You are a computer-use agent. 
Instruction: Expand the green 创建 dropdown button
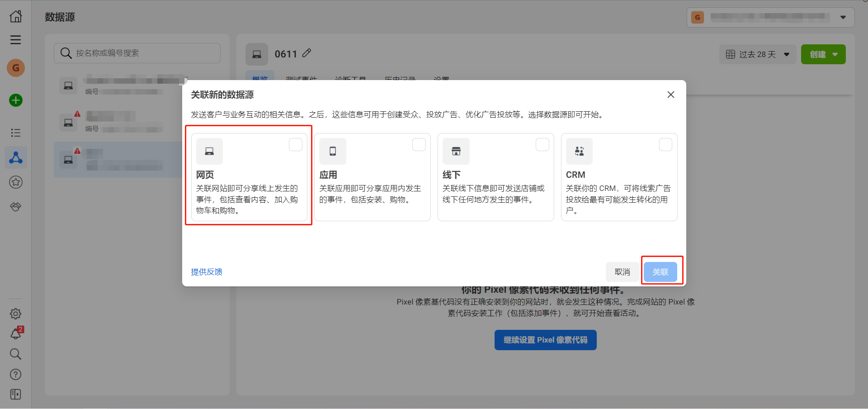(x=823, y=54)
